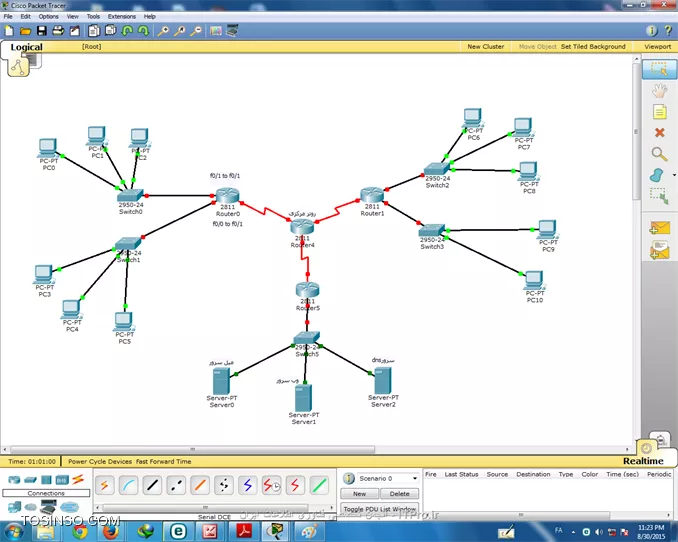This screenshot has width=678, height=542.
Task: Open the File menu
Action: pyautogui.click(x=8, y=16)
